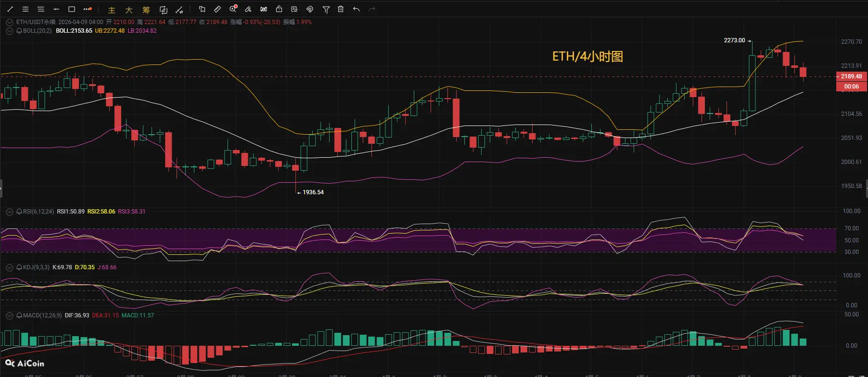This screenshot has width=868, height=377.
Task: Collapse the RSI panel chevron
Action: pos(10,212)
